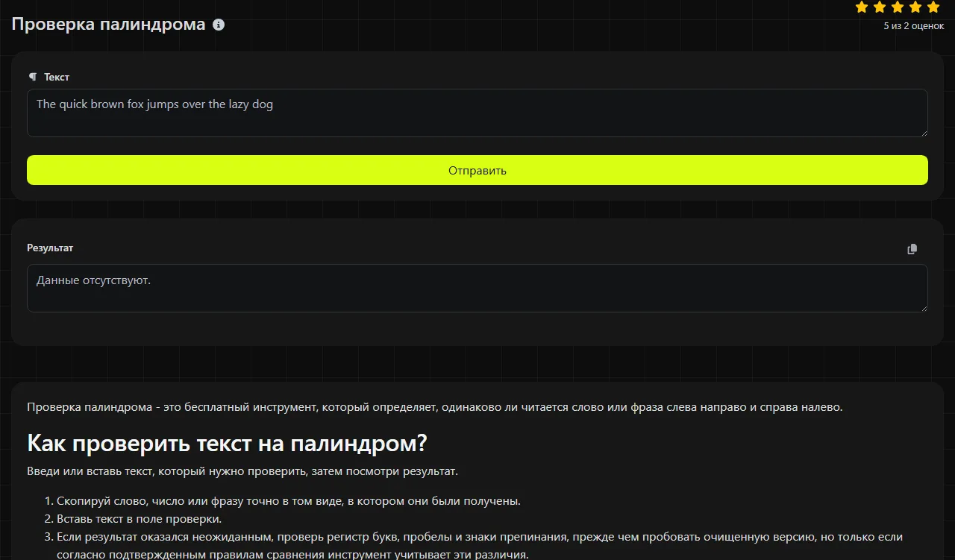Copy the result with the copy icon
This screenshot has width=955, height=560.
pos(912,249)
